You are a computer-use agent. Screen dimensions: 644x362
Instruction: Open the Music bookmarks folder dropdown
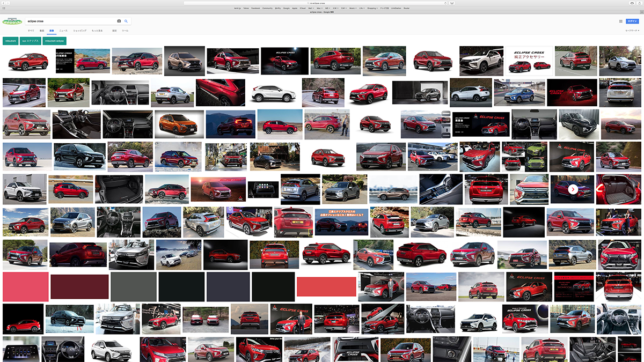352,8
